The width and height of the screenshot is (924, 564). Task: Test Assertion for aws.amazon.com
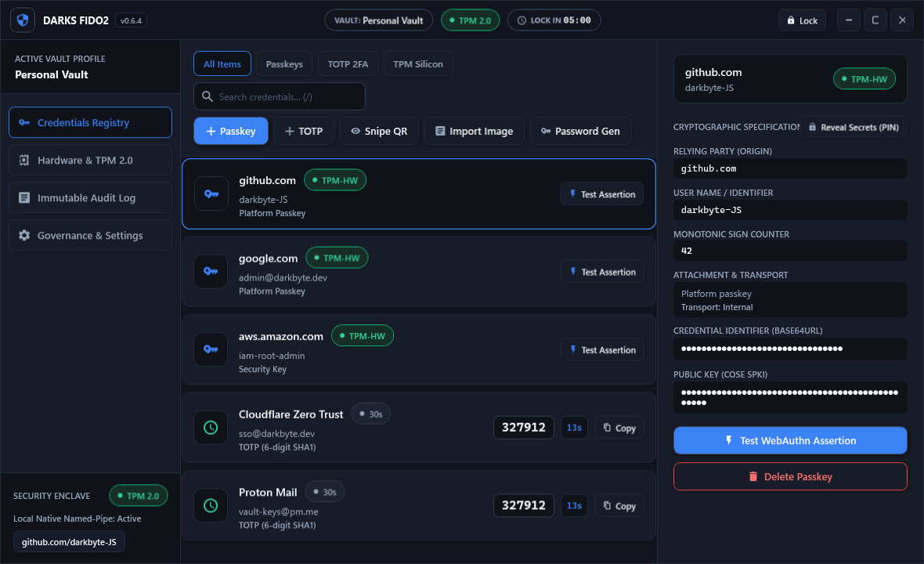click(602, 349)
